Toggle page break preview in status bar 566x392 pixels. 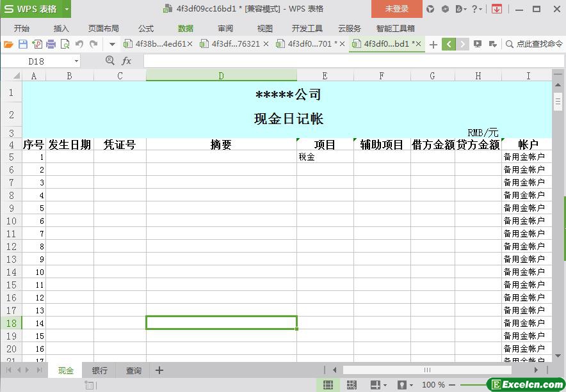tap(352, 385)
